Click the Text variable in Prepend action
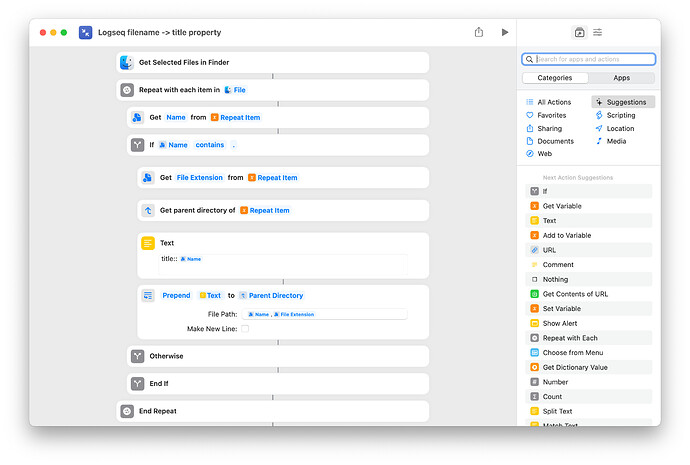This screenshot has width=690, height=465. tap(210, 296)
